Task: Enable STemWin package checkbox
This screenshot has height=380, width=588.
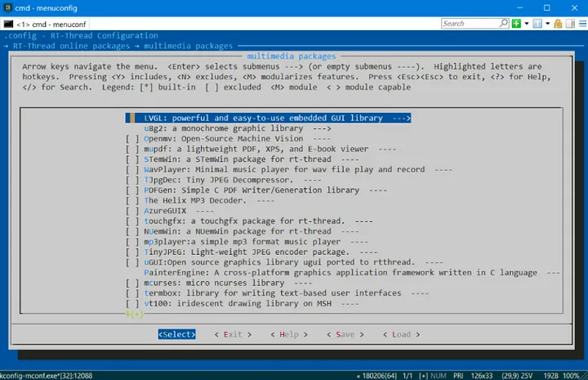Action: [x=132, y=159]
